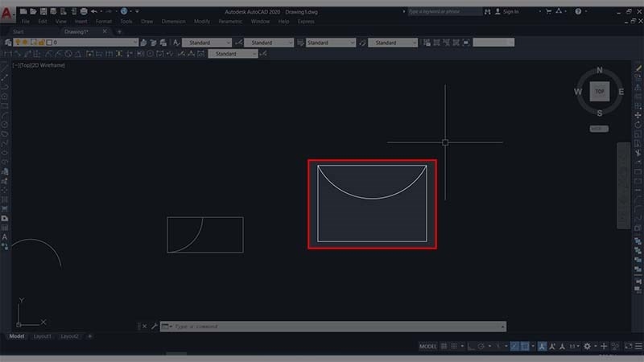Click the right-side navigation bar slider

pos(622,185)
